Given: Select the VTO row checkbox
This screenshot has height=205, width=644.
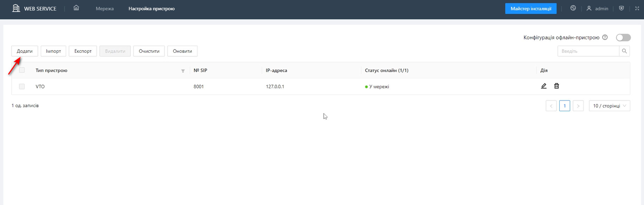Looking at the screenshot, I should coord(22,87).
